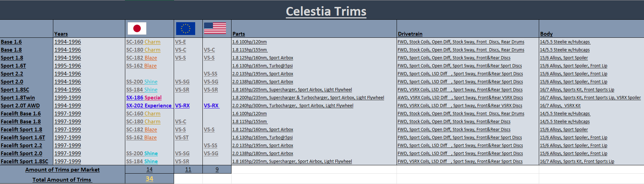The image size is (644, 184).
Task: Click the Japan flag icon
Action: coord(137,28)
